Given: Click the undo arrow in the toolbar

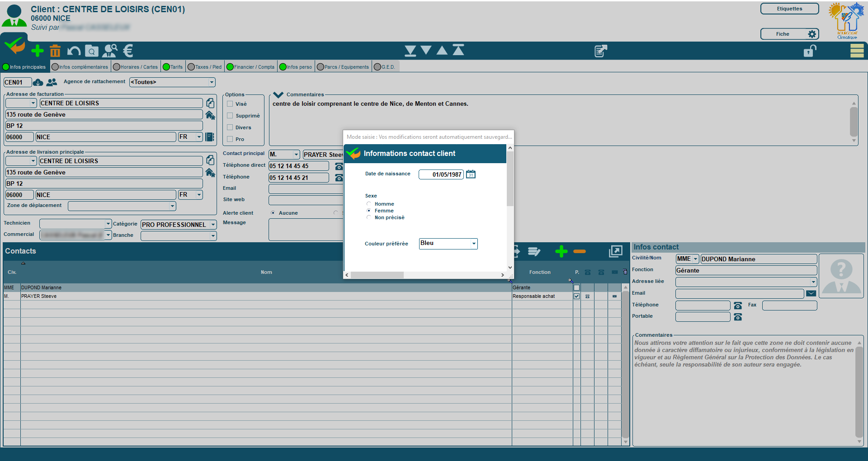Looking at the screenshot, I should tap(74, 51).
